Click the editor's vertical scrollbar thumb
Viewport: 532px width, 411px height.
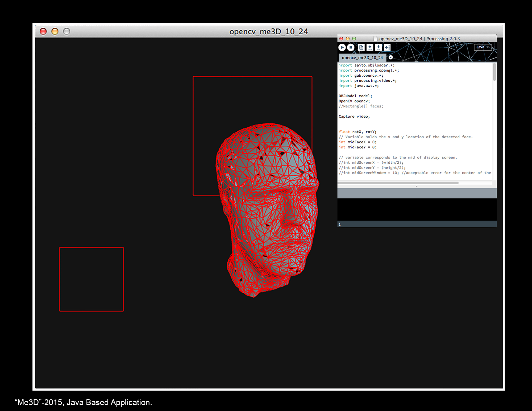tap(494, 72)
